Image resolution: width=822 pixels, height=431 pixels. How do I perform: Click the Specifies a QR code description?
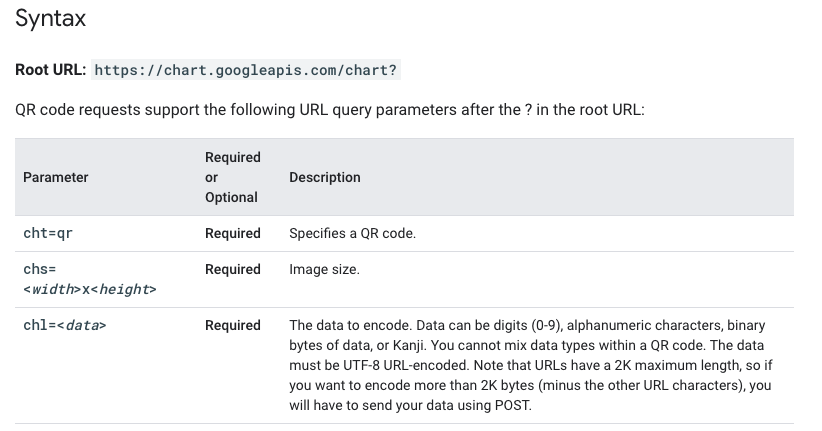pyautogui.click(x=352, y=233)
